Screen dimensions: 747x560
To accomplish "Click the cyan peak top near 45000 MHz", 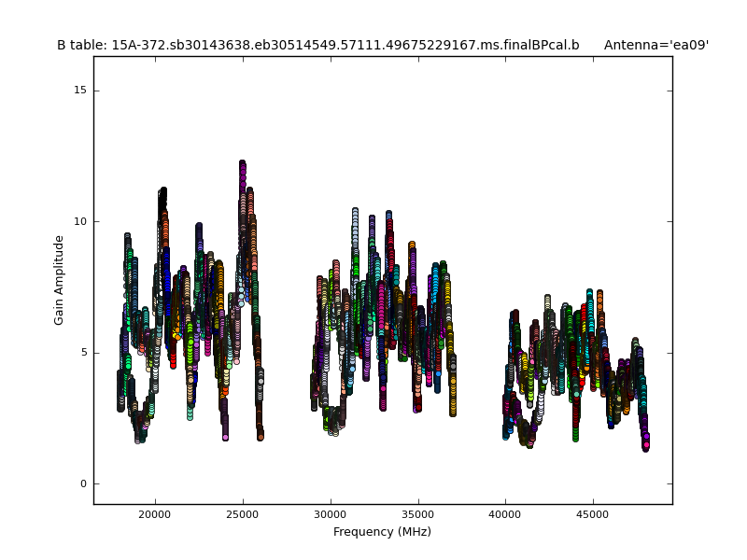I will pos(589,293).
